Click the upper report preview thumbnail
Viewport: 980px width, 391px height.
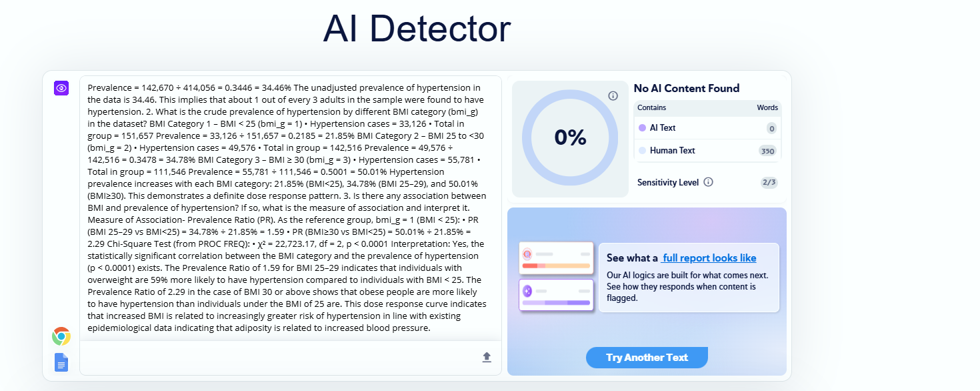pos(556,259)
